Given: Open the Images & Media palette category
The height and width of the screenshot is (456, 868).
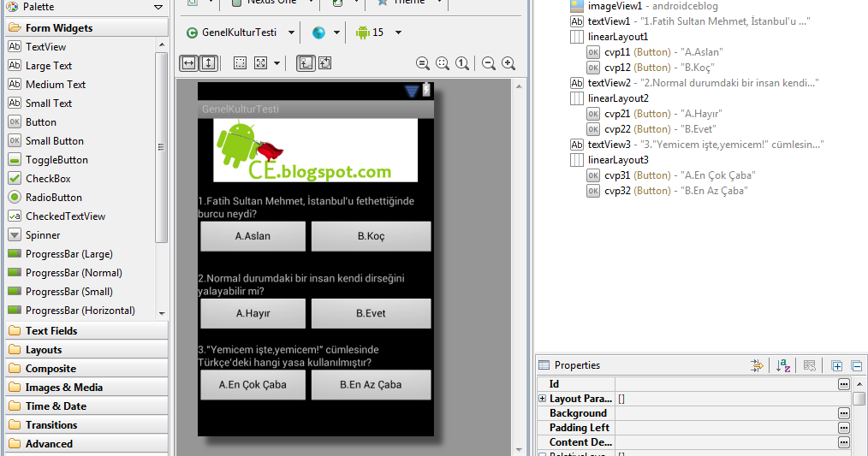Looking at the screenshot, I should pos(87,388).
